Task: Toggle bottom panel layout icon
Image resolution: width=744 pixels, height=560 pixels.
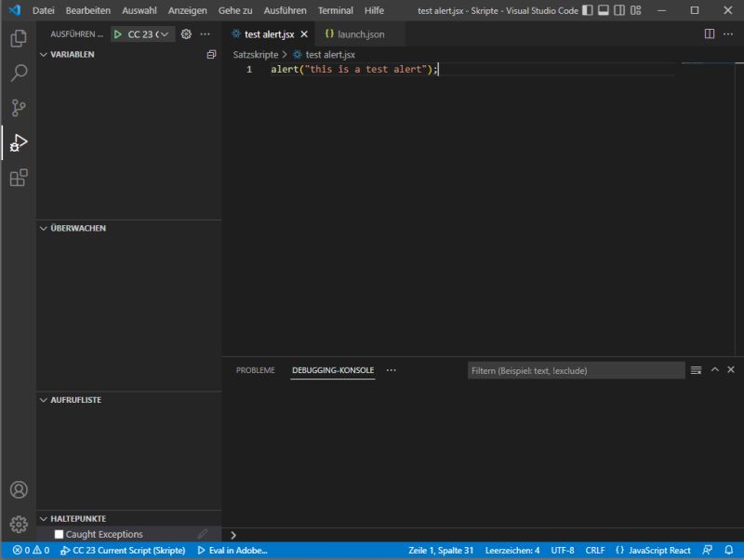Action: point(603,10)
